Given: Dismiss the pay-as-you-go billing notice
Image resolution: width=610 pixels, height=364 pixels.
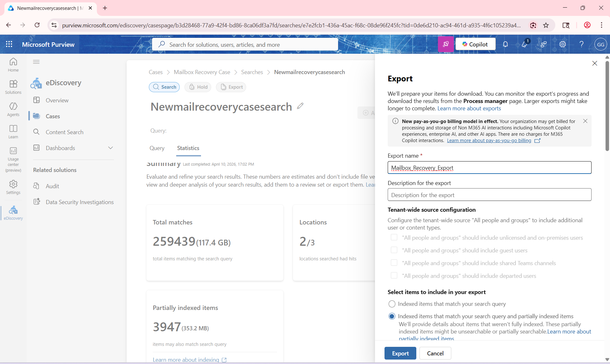Looking at the screenshot, I should [585, 121].
